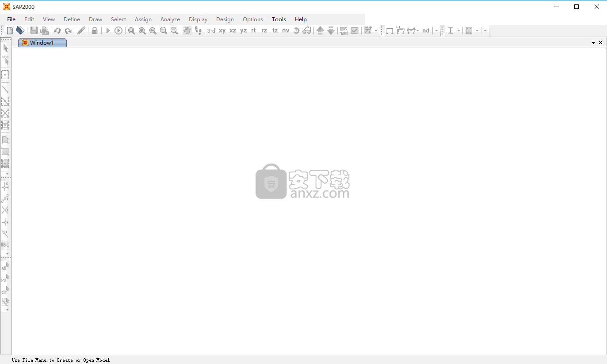The height and width of the screenshot is (364, 607).
Task: Click the pencil refresh window icon
Action: 81,30
